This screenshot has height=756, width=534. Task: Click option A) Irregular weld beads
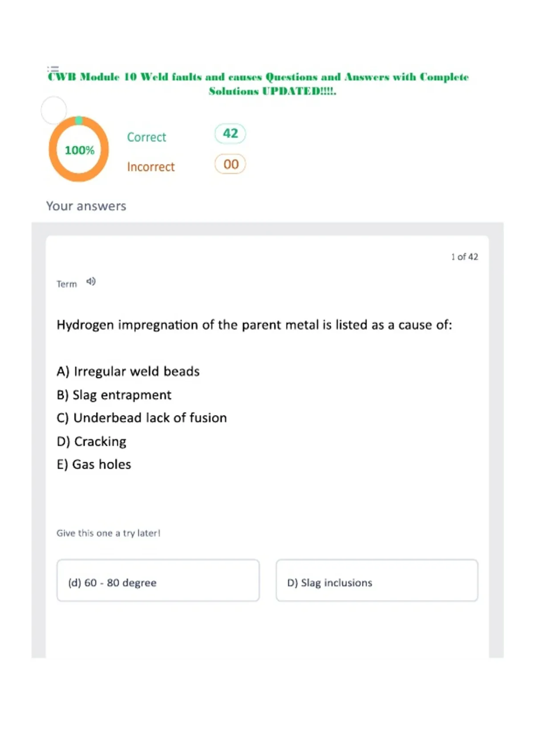click(128, 371)
